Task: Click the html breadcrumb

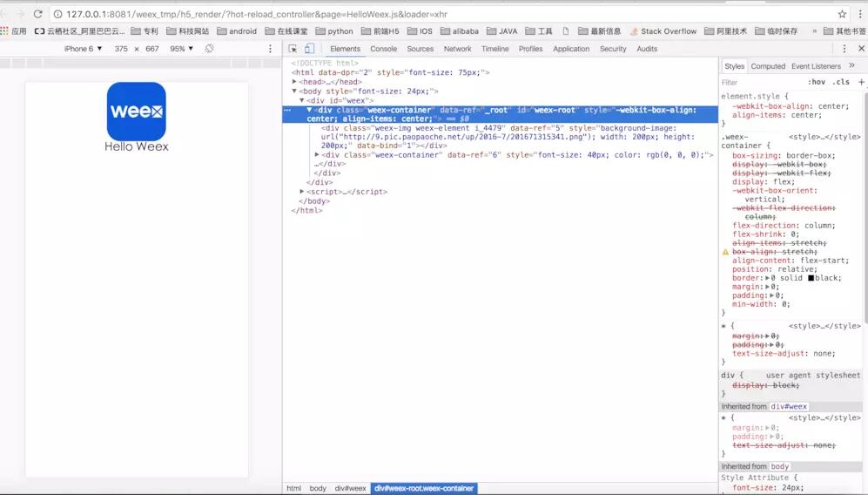Action: tap(294, 488)
